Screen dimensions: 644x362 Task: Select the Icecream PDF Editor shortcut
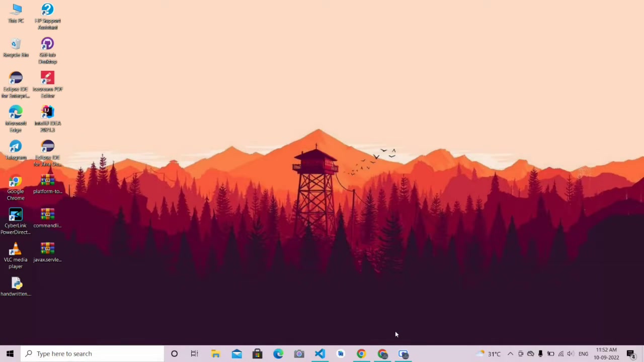(x=47, y=85)
